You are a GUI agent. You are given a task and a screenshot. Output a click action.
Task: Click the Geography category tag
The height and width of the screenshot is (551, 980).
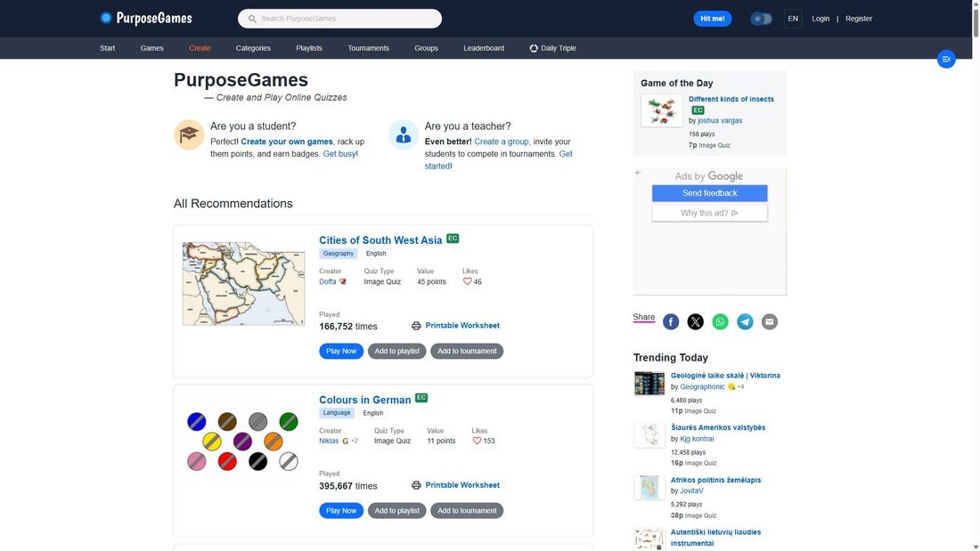pos(339,254)
